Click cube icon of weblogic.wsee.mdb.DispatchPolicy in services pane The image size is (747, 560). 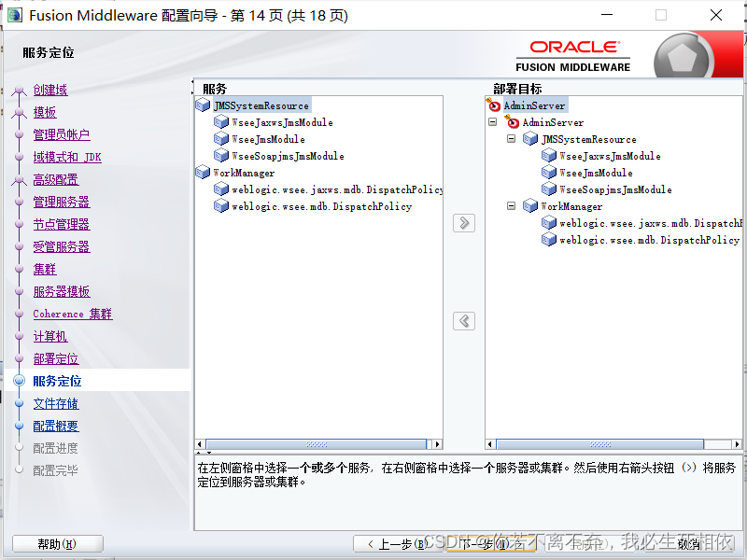coord(221,206)
